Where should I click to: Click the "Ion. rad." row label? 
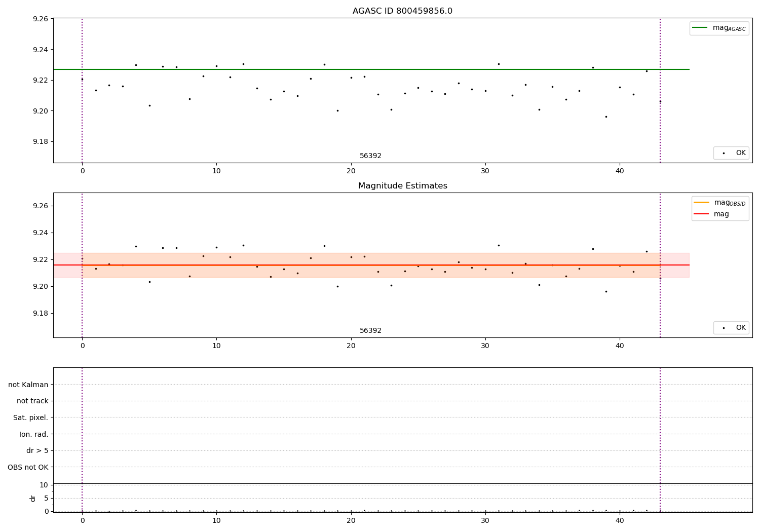click(x=34, y=434)
